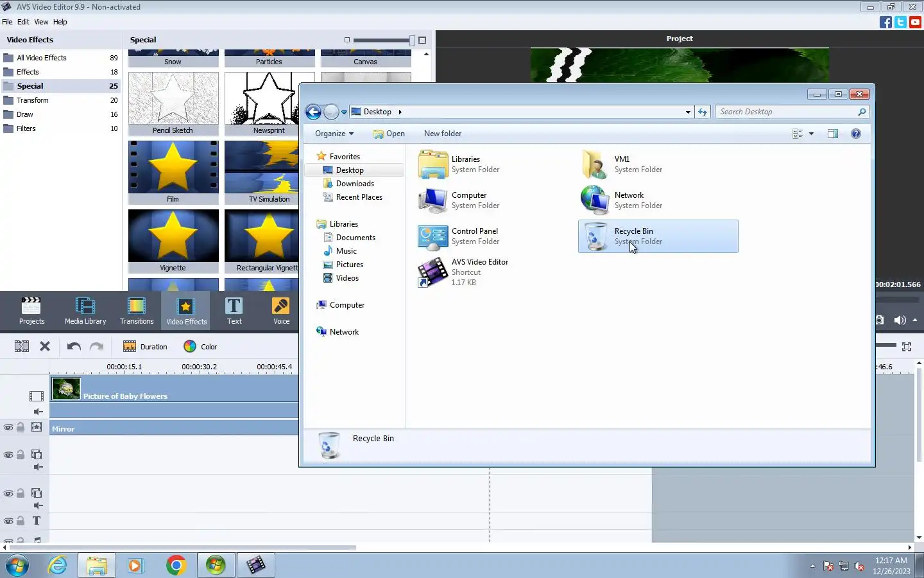
Task: Click the snapshot camera icon in preview
Action: coord(880,320)
